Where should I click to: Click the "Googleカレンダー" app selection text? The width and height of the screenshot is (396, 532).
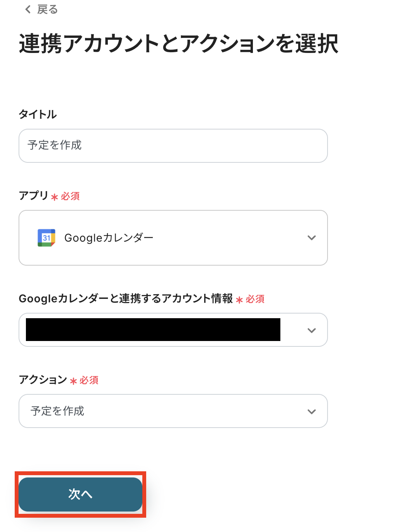[x=109, y=238]
